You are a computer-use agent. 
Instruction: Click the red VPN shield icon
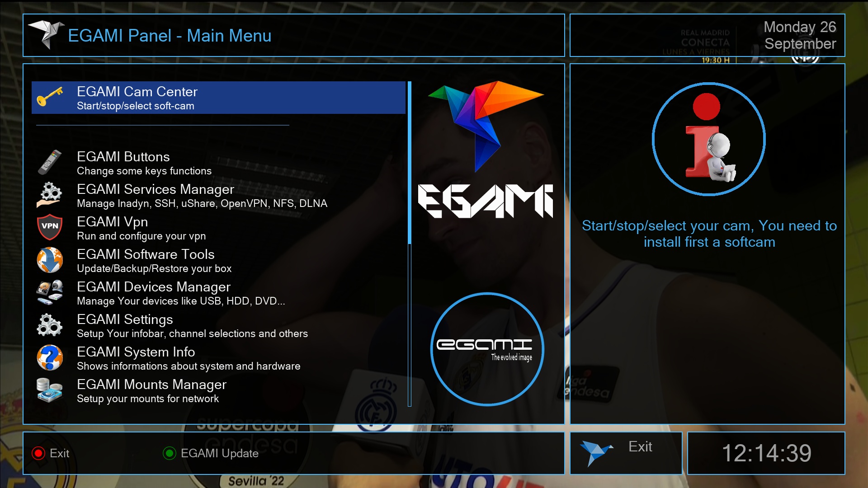50,227
